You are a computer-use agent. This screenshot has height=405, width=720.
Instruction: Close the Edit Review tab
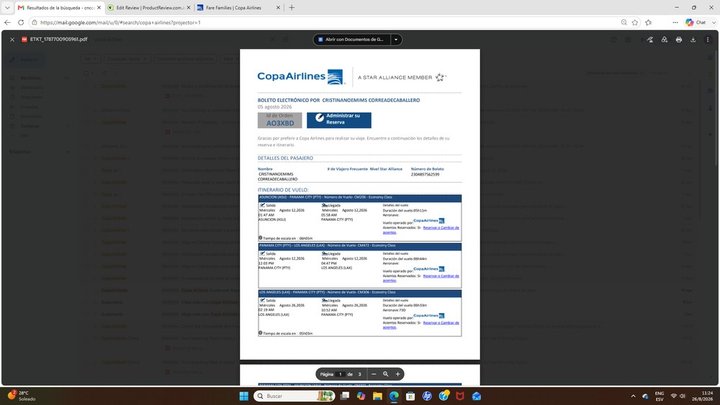pos(188,8)
